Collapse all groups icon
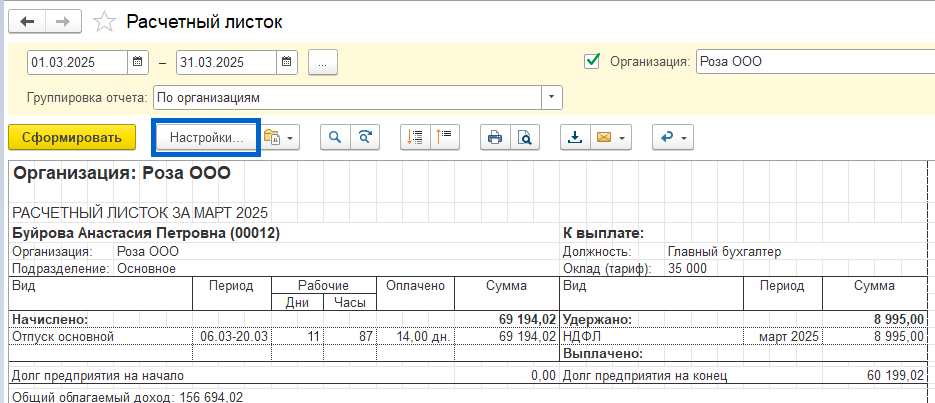935x403 pixels. [x=444, y=138]
